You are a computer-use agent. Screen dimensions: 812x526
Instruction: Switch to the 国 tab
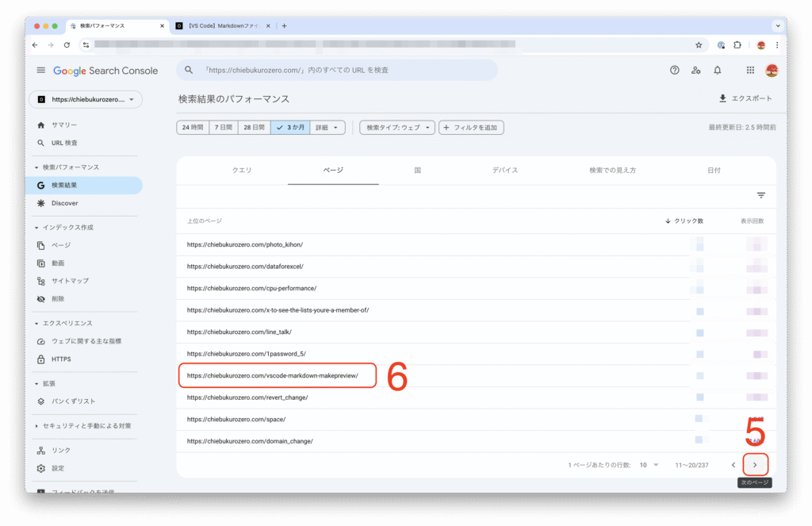[417, 171]
